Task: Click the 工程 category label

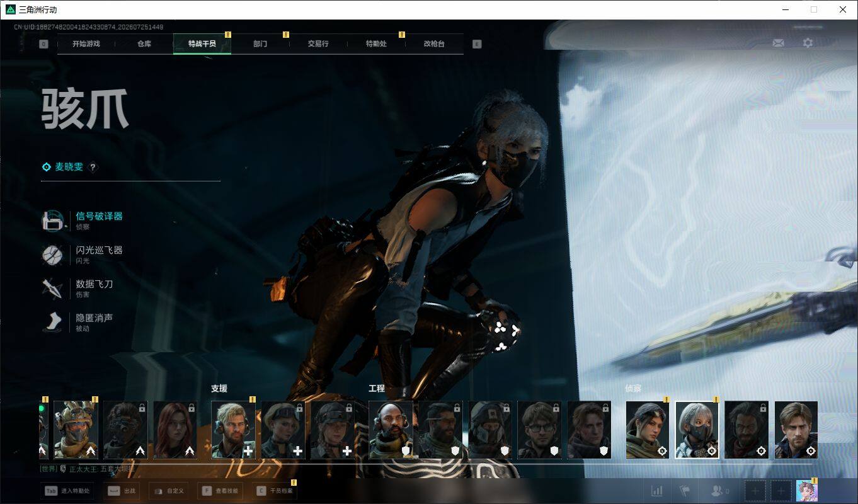Action: pyautogui.click(x=377, y=388)
